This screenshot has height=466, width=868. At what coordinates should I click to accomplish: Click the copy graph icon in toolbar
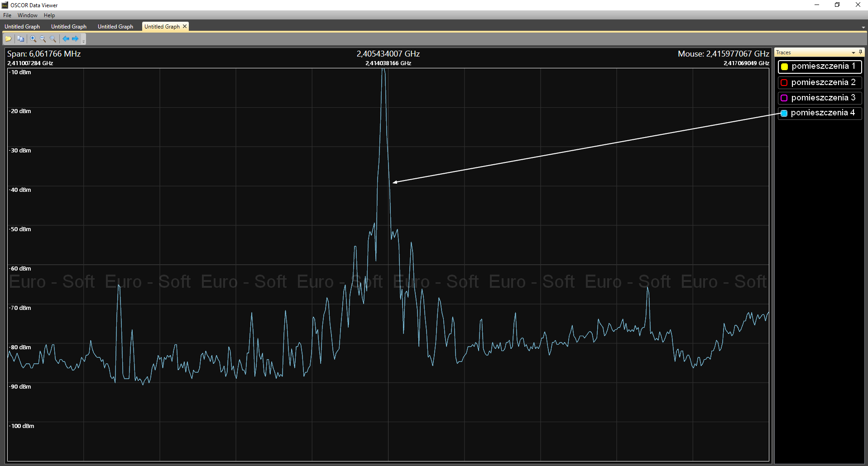tap(20, 39)
